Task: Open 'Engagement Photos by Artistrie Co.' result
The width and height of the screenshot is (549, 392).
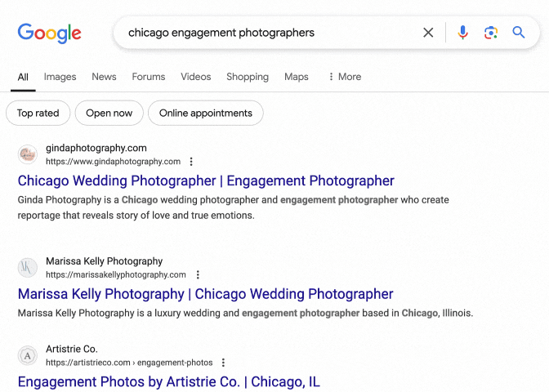Action: coord(169,382)
